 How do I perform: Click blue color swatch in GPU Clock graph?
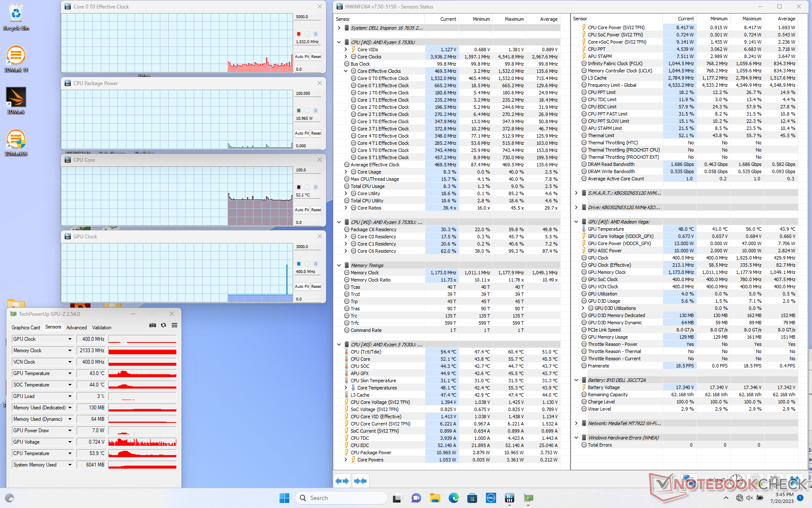point(299,264)
